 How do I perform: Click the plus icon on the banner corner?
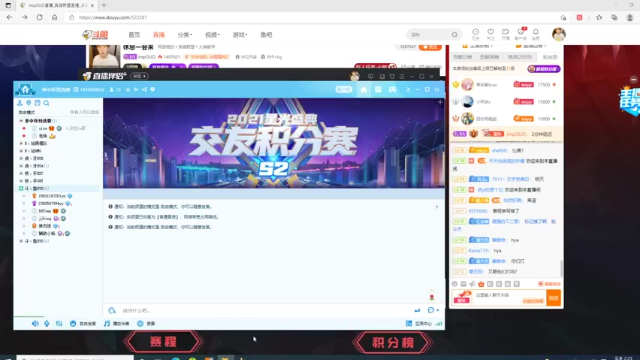tap(440, 102)
